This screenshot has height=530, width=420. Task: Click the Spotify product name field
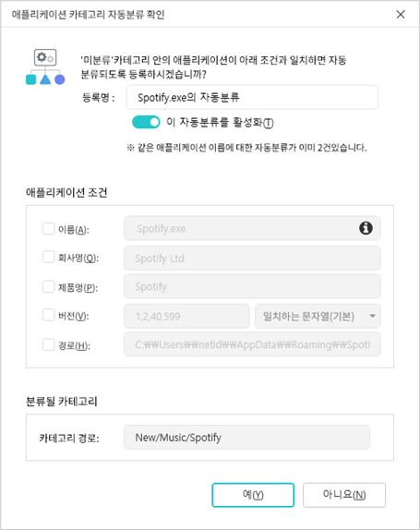pyautogui.click(x=252, y=286)
